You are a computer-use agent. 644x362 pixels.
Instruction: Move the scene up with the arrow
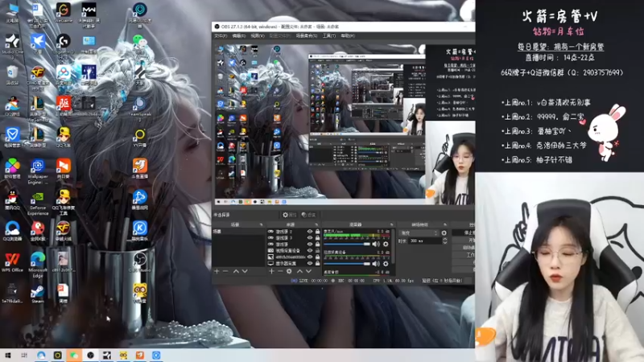pyautogui.click(x=236, y=271)
